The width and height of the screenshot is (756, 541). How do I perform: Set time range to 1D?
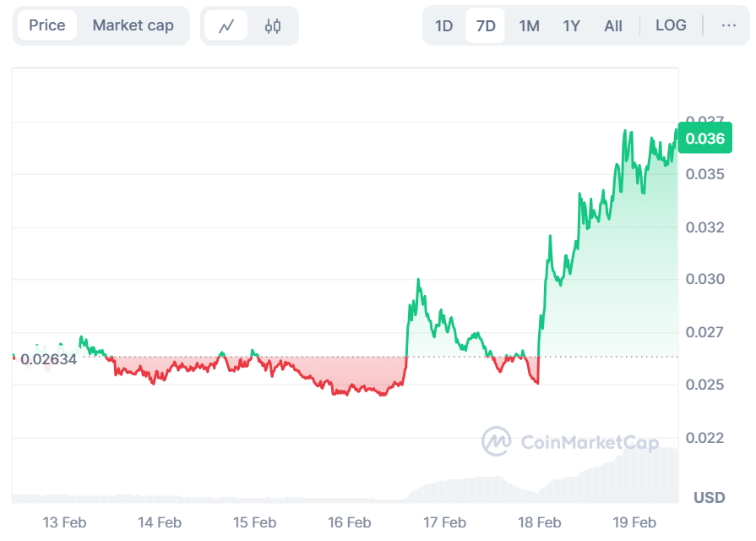click(444, 26)
